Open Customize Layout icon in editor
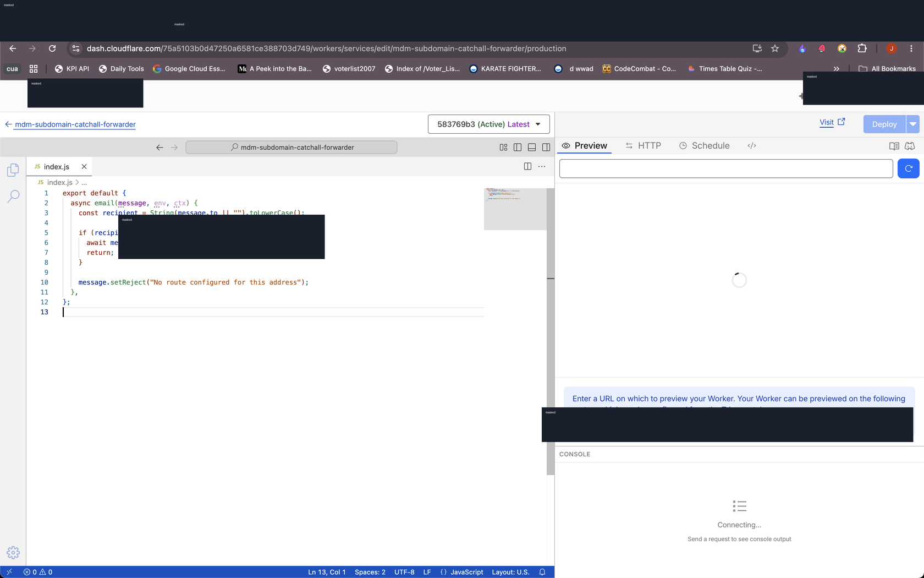 point(503,148)
